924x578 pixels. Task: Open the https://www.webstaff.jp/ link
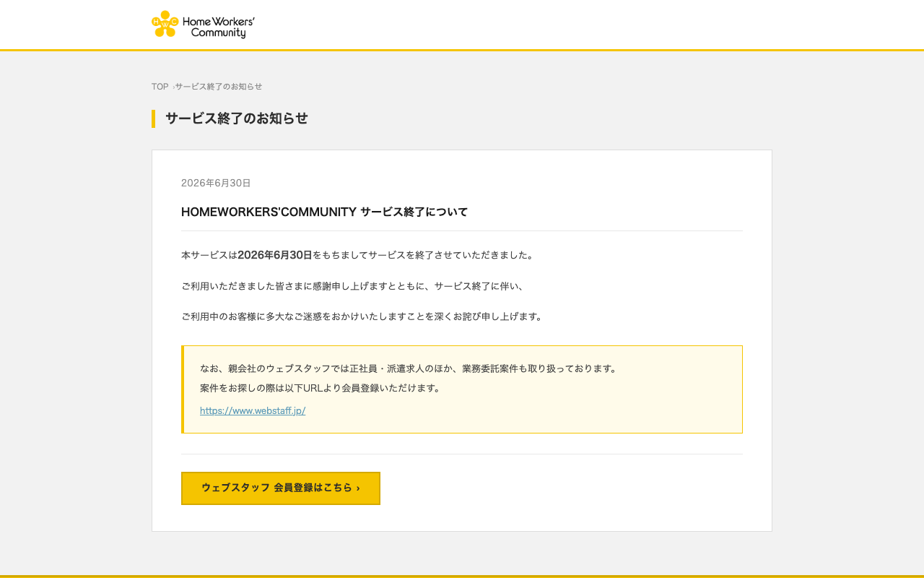pos(253,410)
